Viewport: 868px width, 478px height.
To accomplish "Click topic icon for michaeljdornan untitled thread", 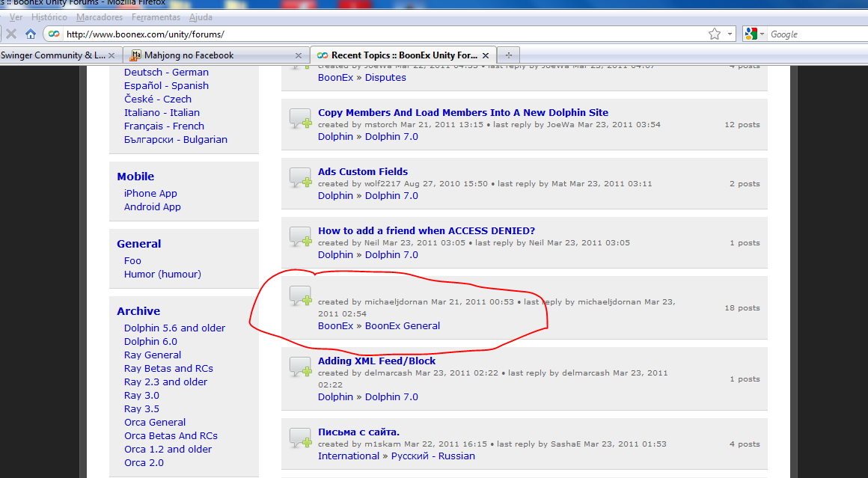I will point(301,296).
